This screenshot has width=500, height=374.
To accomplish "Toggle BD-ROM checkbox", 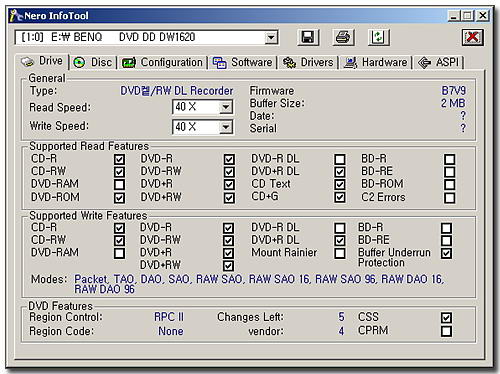I will point(449,185).
